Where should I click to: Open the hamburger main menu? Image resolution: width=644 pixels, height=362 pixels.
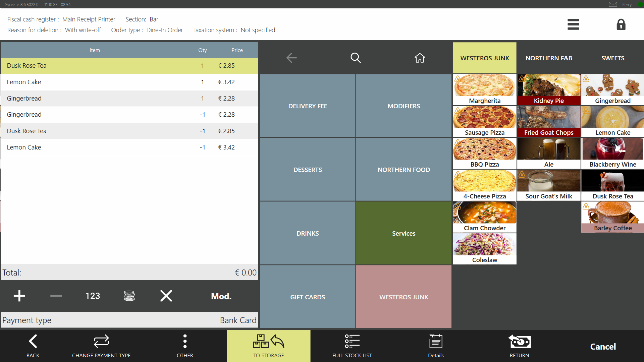[x=573, y=24]
